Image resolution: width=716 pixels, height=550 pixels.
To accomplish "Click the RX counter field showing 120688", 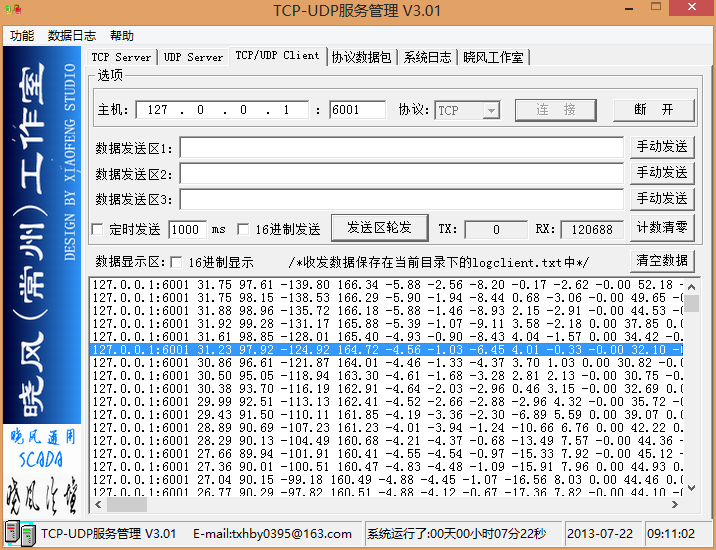I will point(592,229).
